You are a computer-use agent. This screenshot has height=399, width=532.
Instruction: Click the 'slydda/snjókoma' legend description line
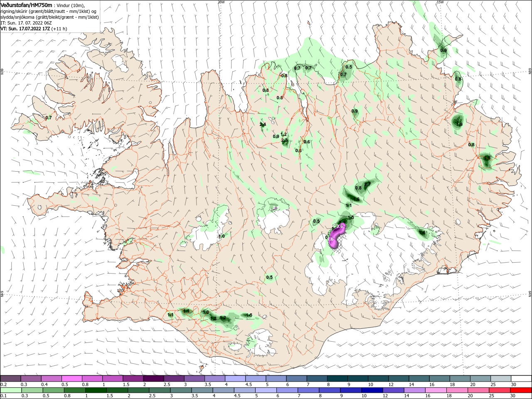(49, 17)
